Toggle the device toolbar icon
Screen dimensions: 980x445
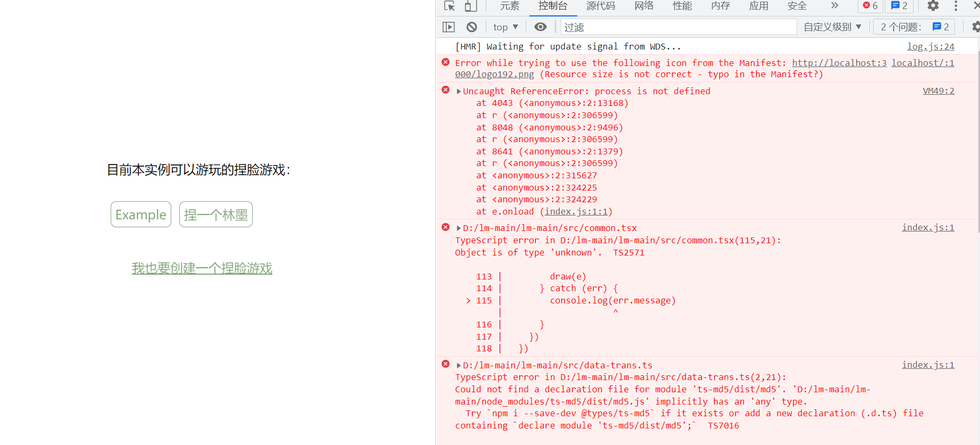click(x=470, y=6)
